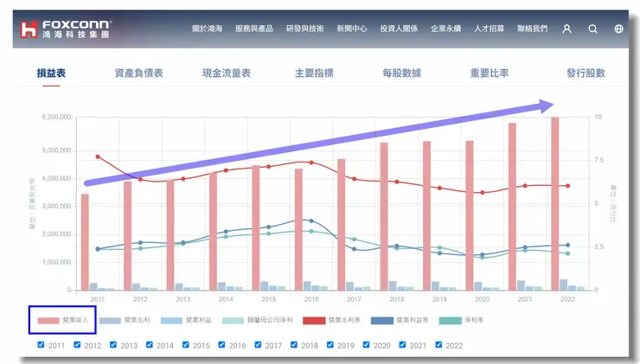Open the 研發與技術 navigation menu

click(305, 29)
